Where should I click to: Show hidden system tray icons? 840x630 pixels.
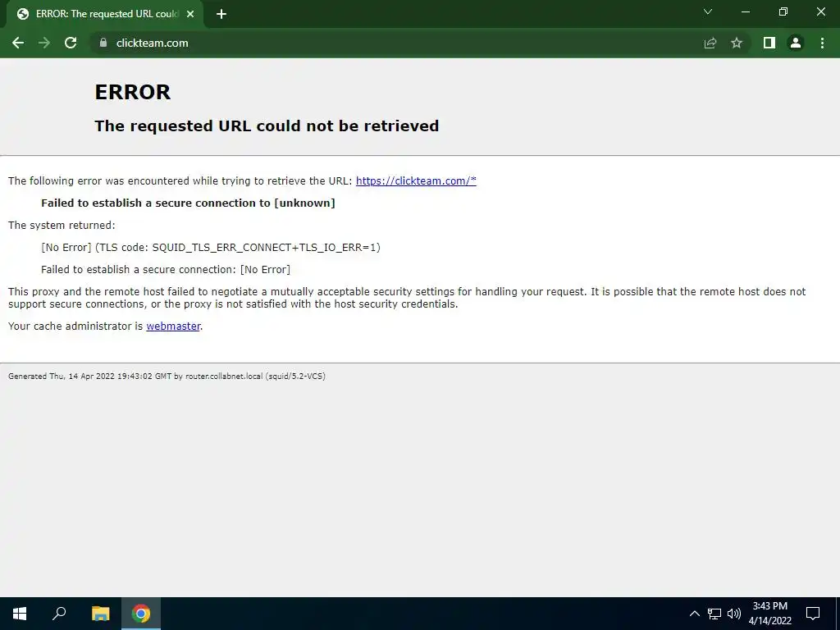pyautogui.click(x=694, y=614)
